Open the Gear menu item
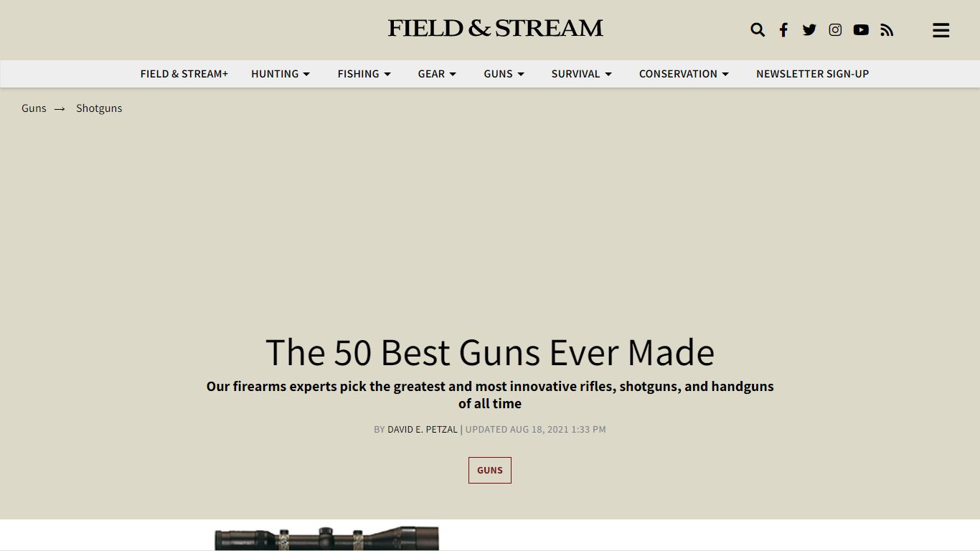The width and height of the screenshot is (980, 551). tap(431, 74)
